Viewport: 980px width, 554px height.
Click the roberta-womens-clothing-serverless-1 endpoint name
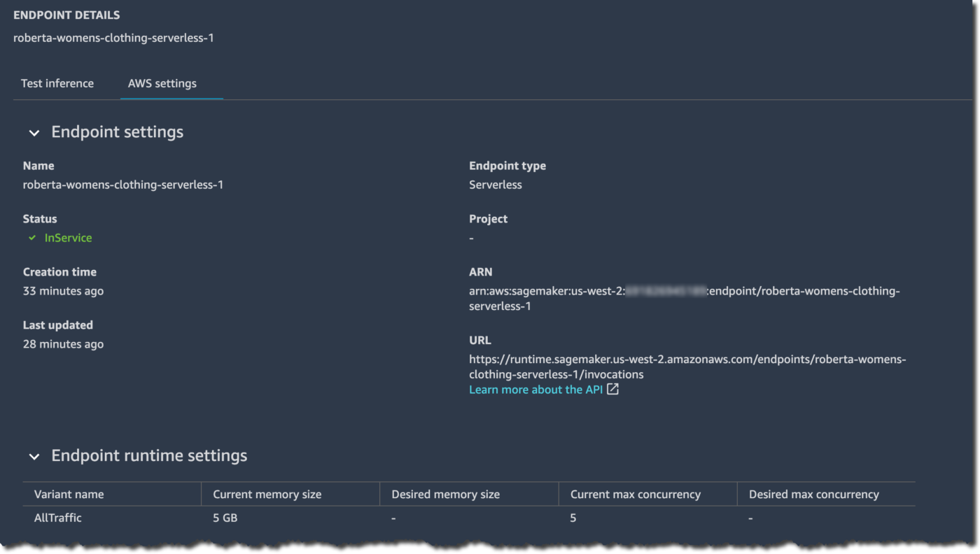click(x=113, y=38)
